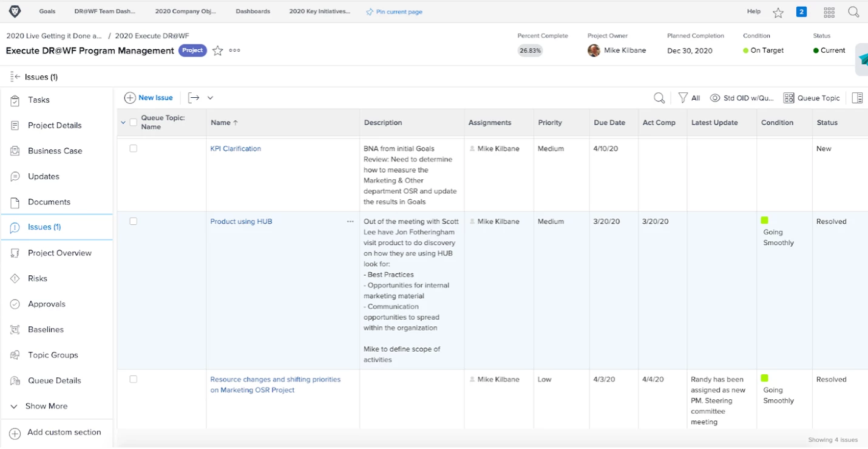Search the issues list with magnifier
The width and height of the screenshot is (868, 449).
[x=659, y=98]
